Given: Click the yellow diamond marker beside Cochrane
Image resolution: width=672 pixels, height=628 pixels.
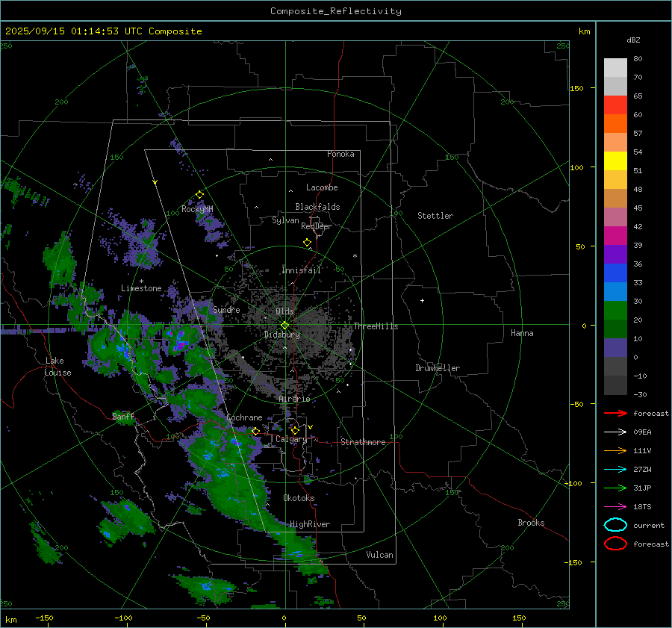Looking at the screenshot, I should tap(255, 431).
